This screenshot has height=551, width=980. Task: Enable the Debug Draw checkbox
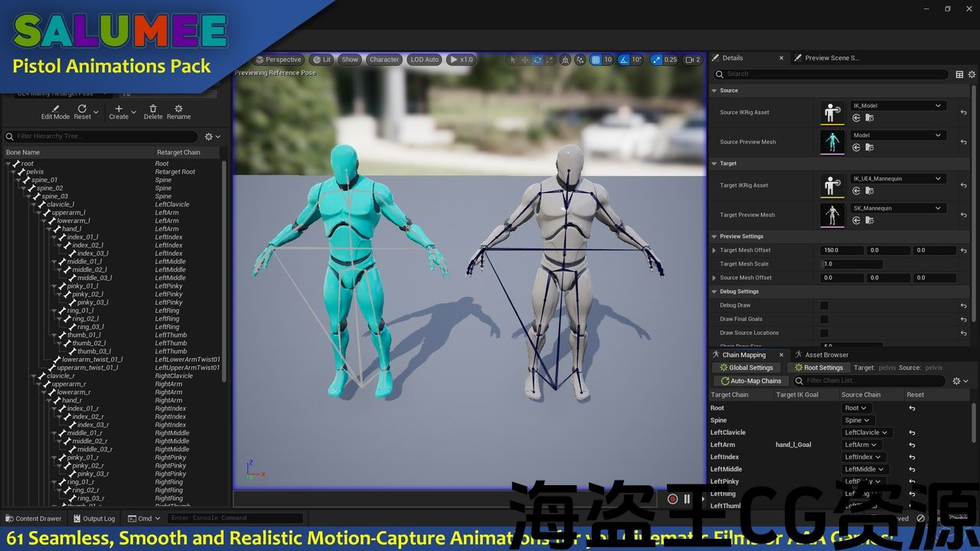click(824, 305)
